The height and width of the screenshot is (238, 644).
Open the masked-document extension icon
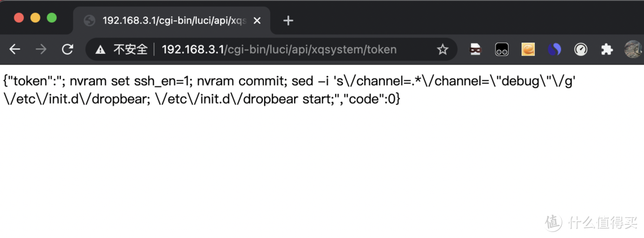[475, 50]
